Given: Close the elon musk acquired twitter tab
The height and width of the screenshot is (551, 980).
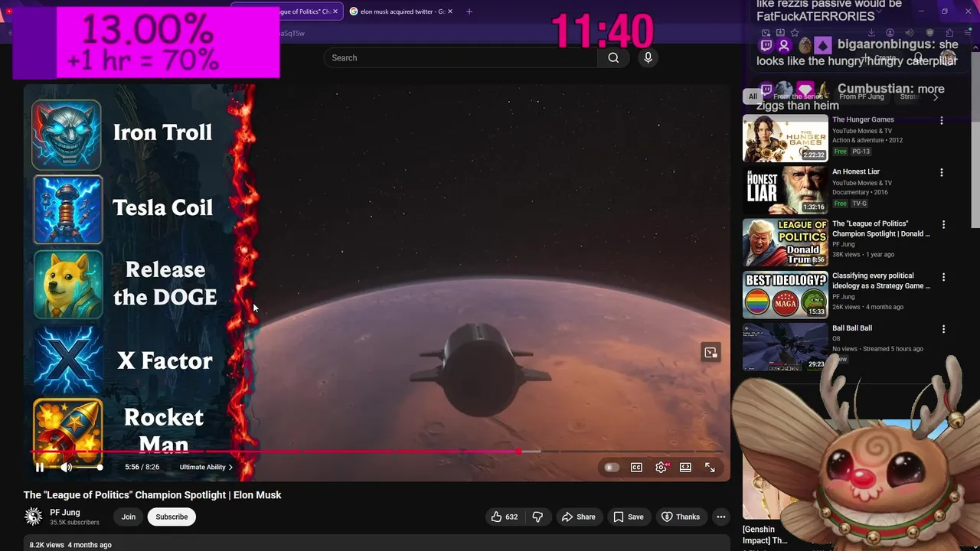Looking at the screenshot, I should pos(450,11).
